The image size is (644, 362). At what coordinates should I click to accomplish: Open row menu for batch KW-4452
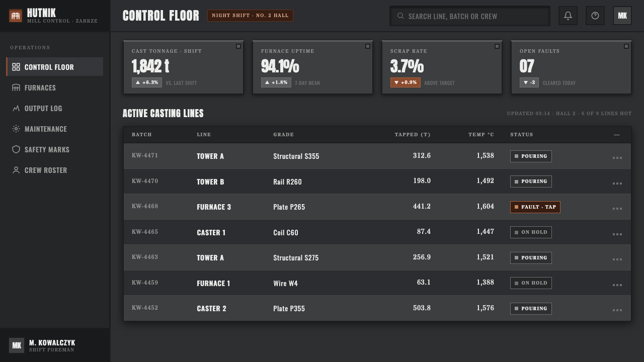coord(617,310)
